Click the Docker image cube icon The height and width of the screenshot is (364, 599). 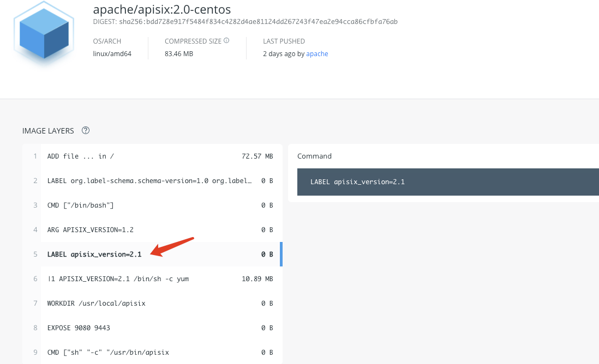click(44, 34)
